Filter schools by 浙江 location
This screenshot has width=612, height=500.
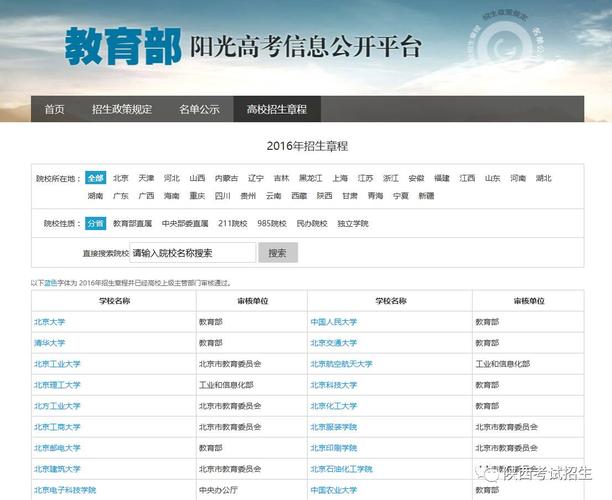click(391, 178)
